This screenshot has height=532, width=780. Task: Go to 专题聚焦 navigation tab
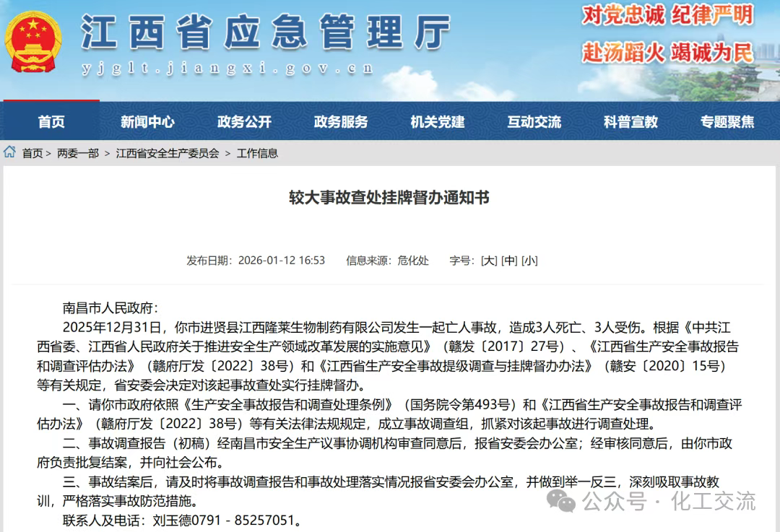pyautogui.click(x=727, y=122)
